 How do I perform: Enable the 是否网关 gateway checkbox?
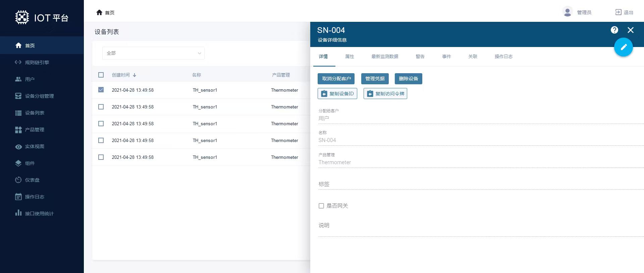coord(321,206)
